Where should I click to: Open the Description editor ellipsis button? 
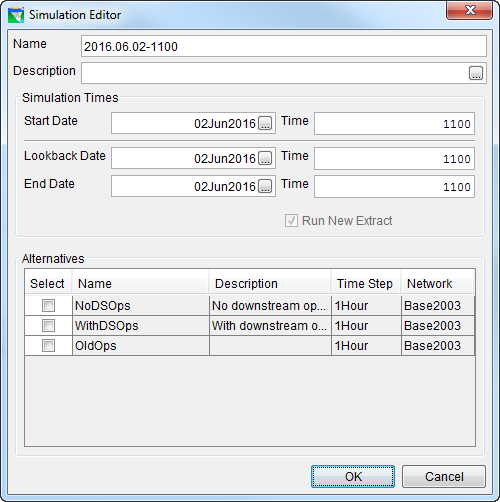point(476,73)
